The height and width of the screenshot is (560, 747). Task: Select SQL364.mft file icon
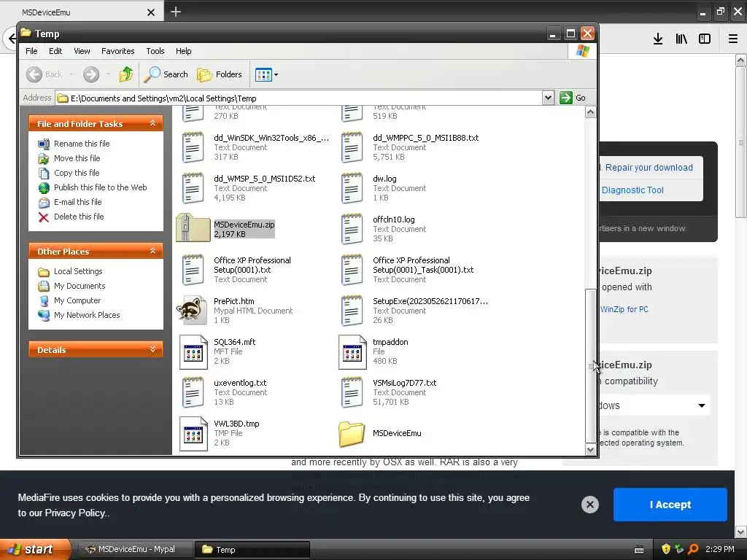(193, 351)
